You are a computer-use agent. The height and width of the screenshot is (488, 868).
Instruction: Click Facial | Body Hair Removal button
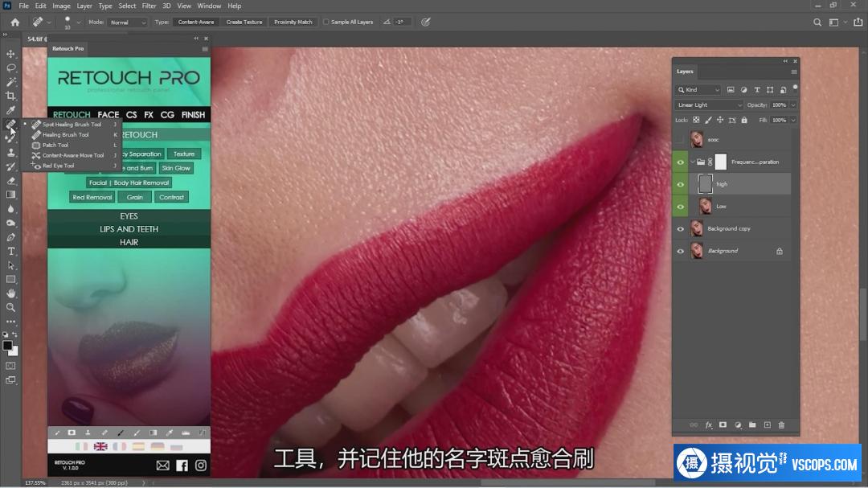(129, 182)
